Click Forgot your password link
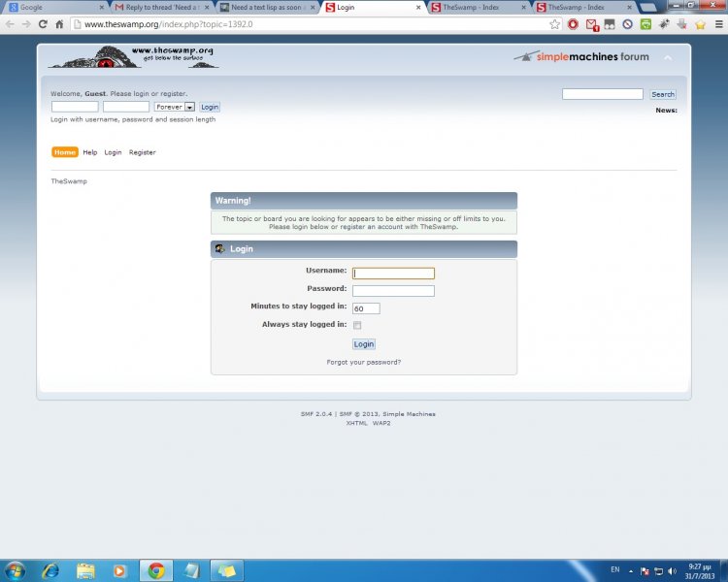728x582 pixels. pyautogui.click(x=364, y=362)
